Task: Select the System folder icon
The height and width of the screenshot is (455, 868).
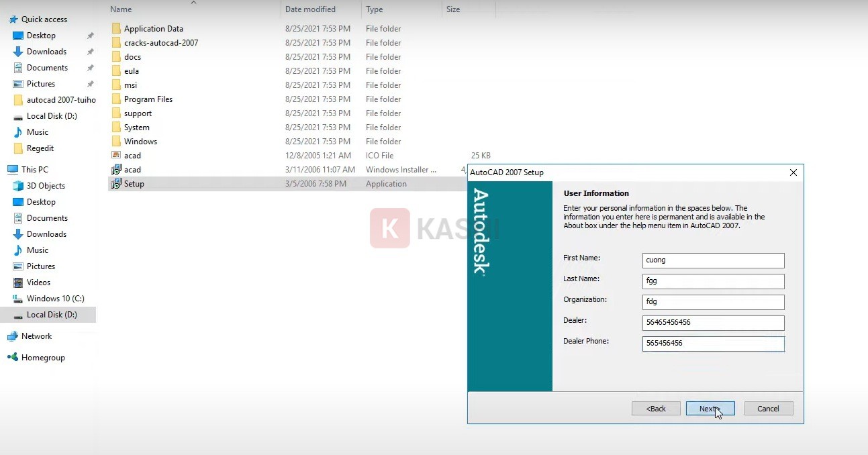Action: [116, 128]
